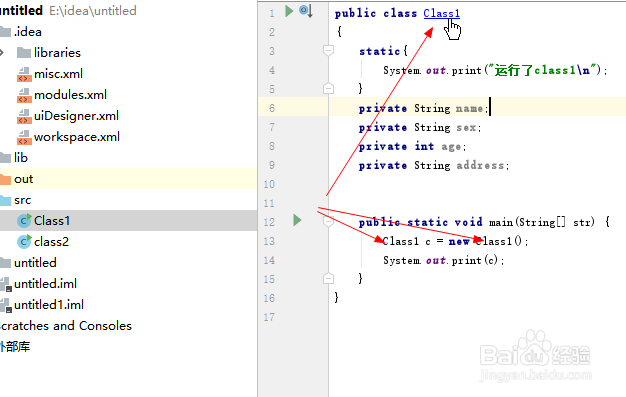
Task: Click the src source folder icon
Action: point(5,200)
